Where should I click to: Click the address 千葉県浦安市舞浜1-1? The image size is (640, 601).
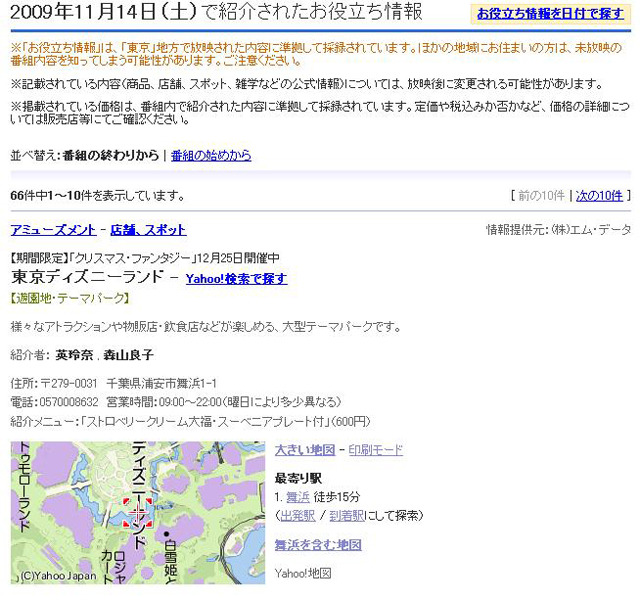click(x=161, y=384)
